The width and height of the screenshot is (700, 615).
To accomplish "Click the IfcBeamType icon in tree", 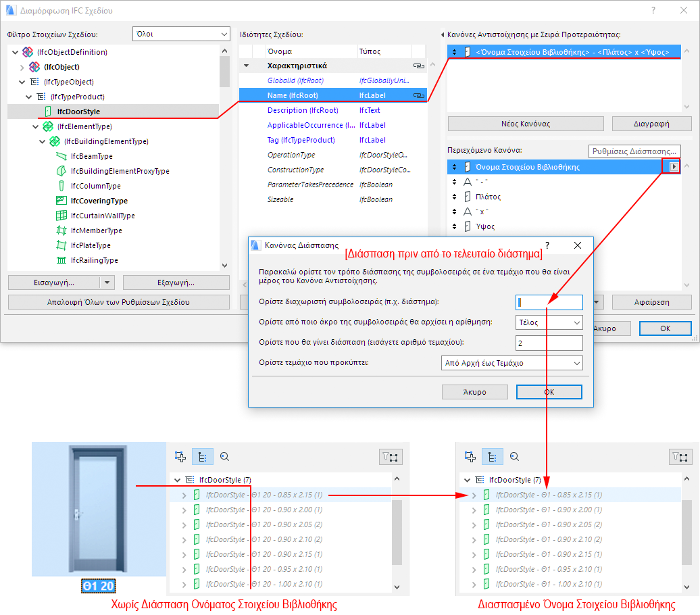I will click(x=61, y=156).
